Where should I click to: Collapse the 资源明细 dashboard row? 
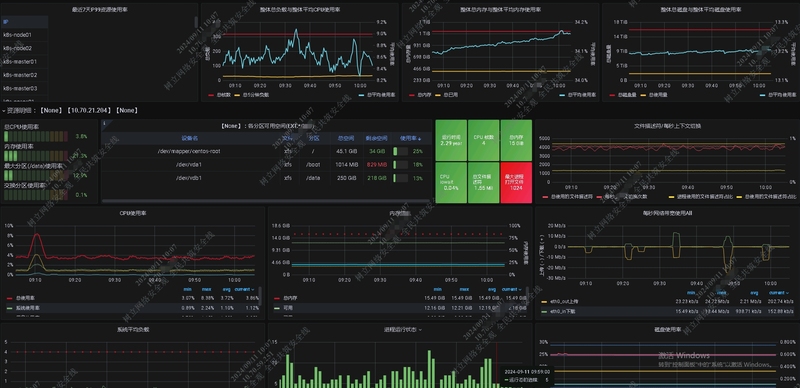pyautogui.click(x=4, y=110)
